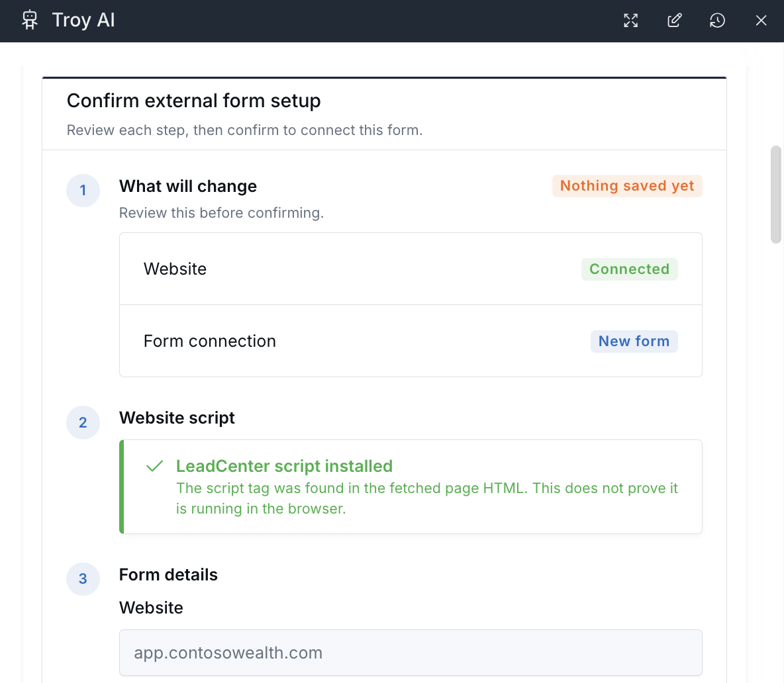Click the 'New form' status badge

pos(634,341)
